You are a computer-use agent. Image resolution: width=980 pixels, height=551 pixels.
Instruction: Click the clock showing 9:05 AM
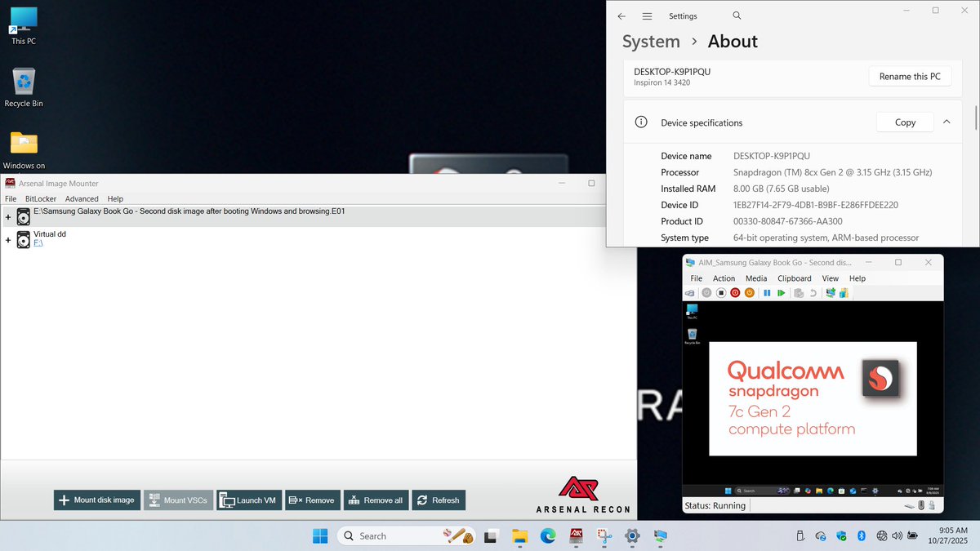[952, 531]
